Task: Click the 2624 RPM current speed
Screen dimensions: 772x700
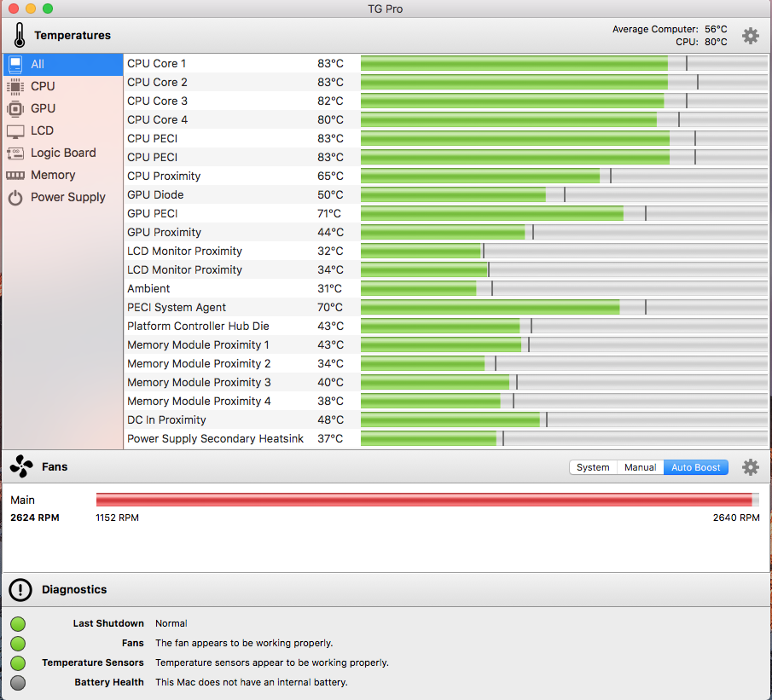Action: coord(34,518)
